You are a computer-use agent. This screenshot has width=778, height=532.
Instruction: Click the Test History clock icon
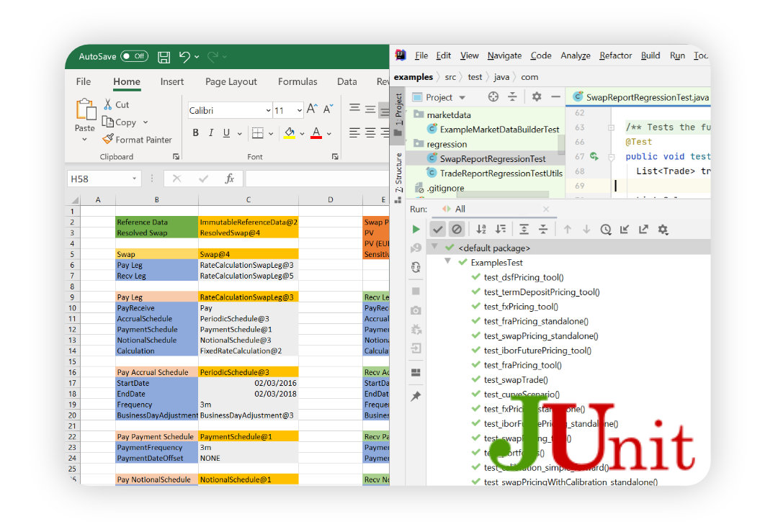point(606,229)
